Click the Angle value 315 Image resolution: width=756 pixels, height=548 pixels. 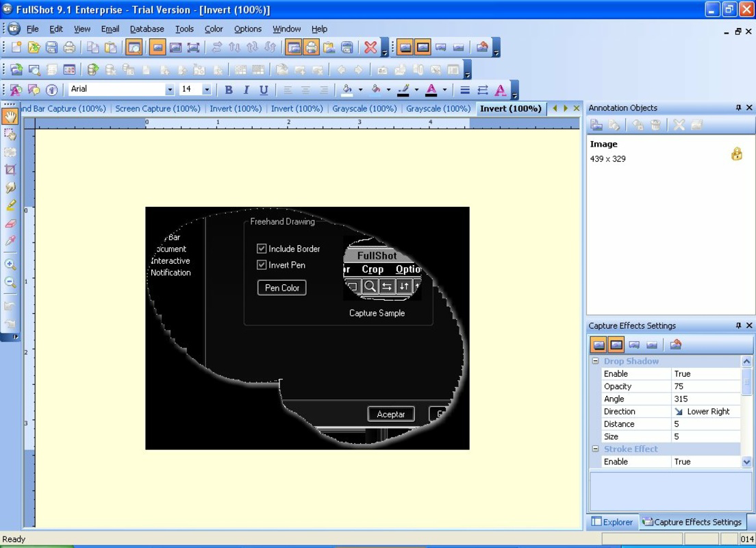point(705,399)
